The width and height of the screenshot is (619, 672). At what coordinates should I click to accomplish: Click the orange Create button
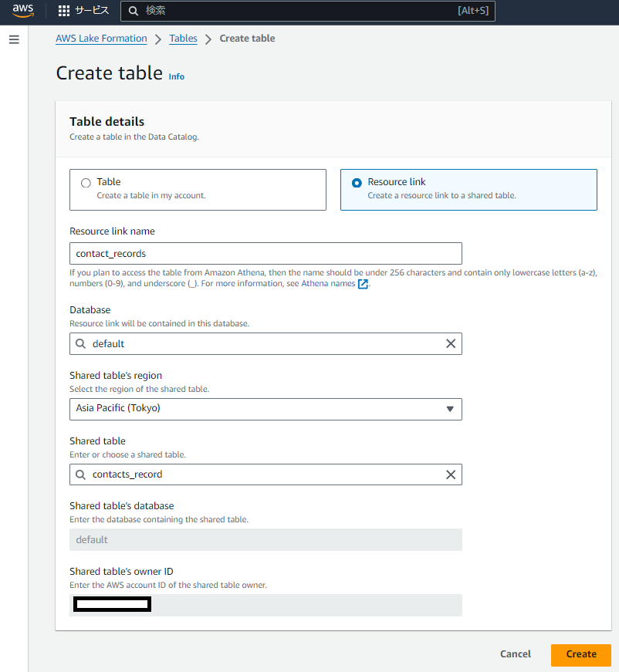pos(581,654)
